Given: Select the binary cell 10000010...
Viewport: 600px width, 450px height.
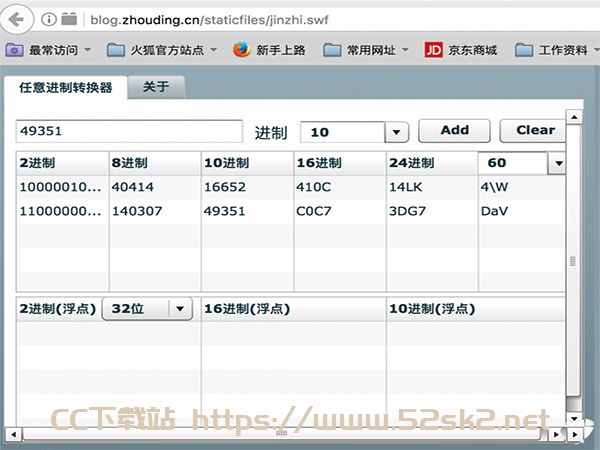Looking at the screenshot, I should point(62,187).
